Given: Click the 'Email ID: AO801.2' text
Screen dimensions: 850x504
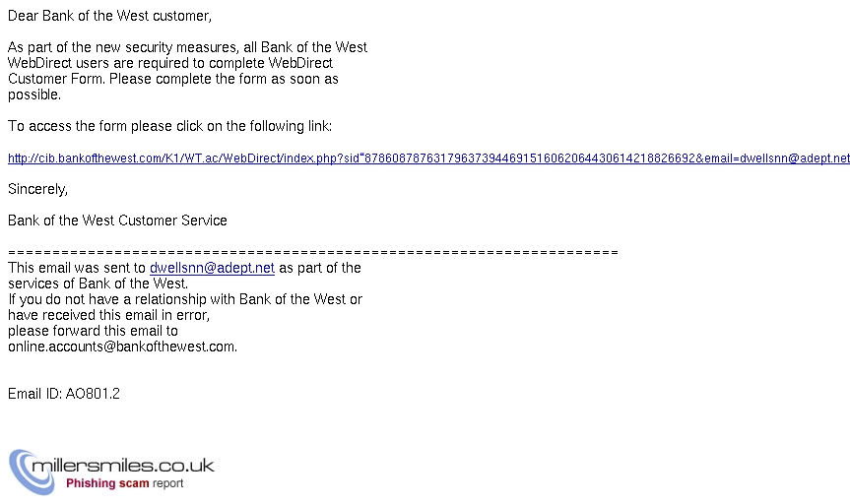Looking at the screenshot, I should click(x=63, y=394).
